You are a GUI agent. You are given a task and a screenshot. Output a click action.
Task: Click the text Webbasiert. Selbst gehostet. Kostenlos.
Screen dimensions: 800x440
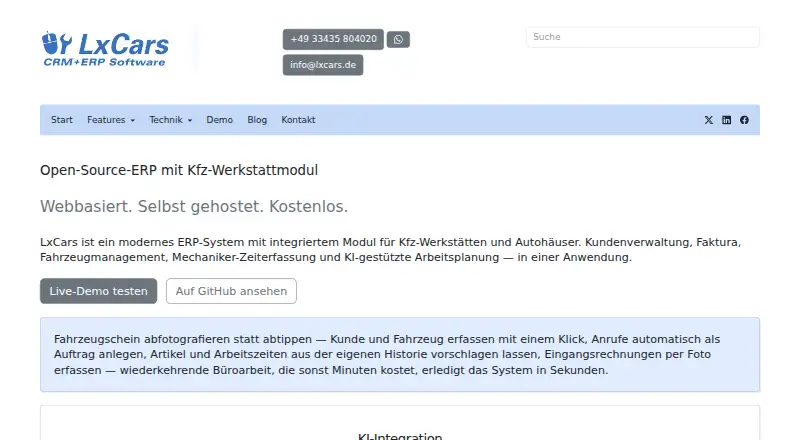pyautogui.click(x=194, y=207)
